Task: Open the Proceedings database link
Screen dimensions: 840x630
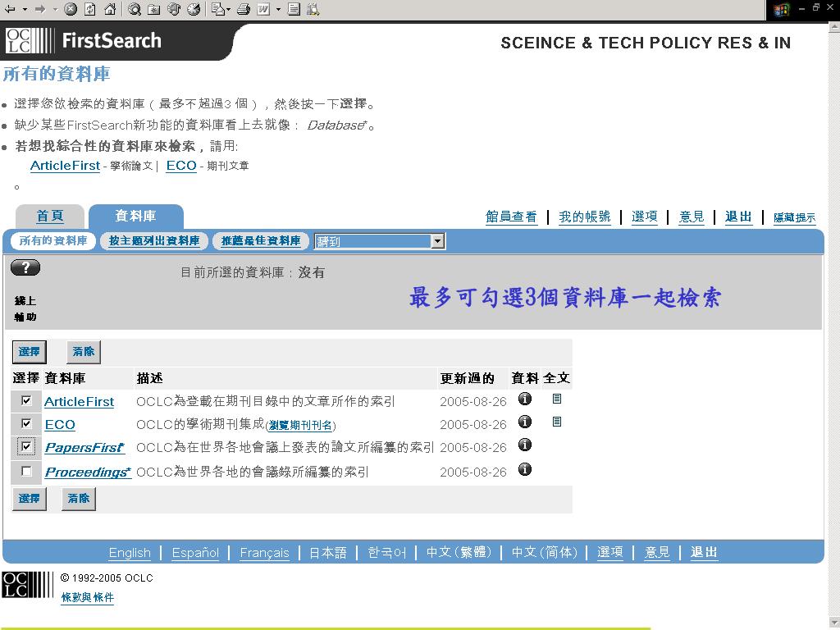Action: point(88,472)
